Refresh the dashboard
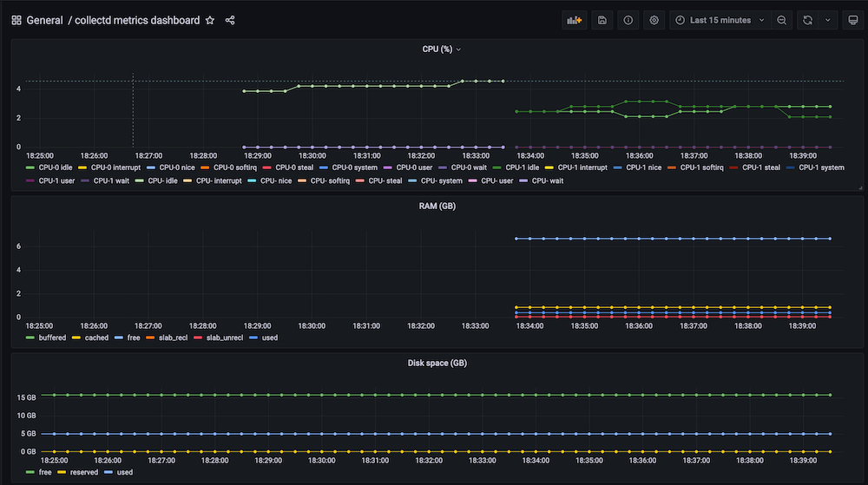Screen dimensions: 868x485 [807, 21]
